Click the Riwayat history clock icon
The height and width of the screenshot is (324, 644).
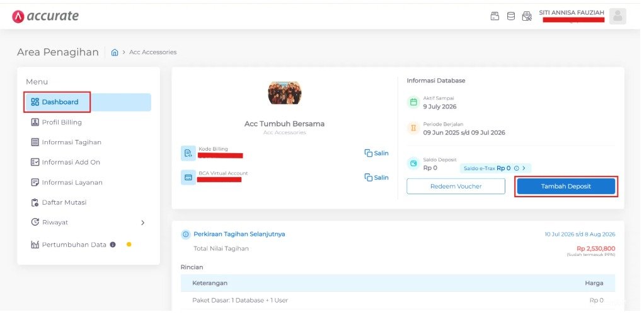coord(35,222)
